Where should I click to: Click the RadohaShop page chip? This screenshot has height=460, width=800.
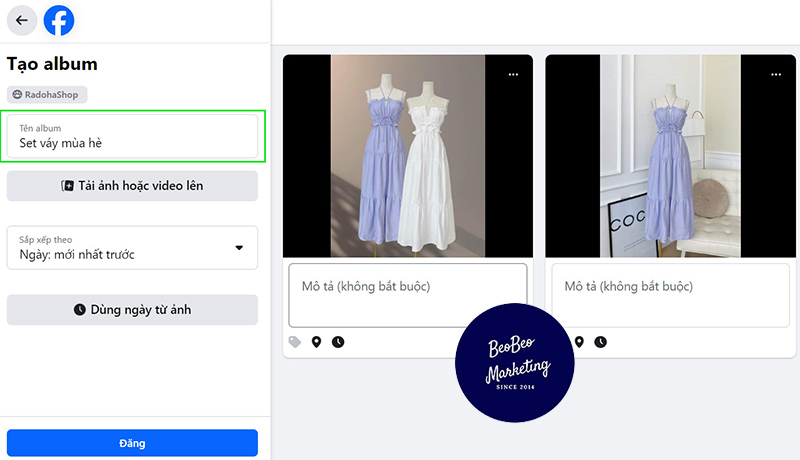coord(48,94)
